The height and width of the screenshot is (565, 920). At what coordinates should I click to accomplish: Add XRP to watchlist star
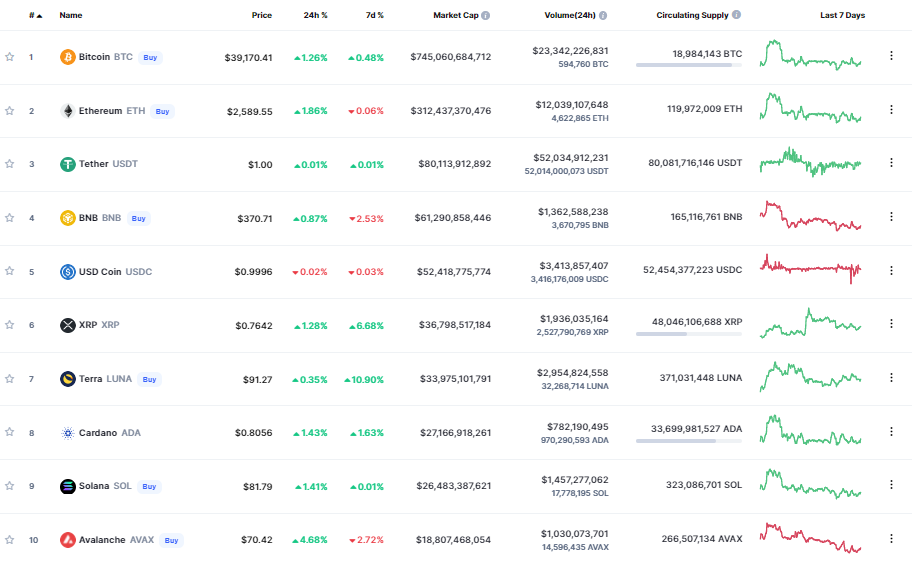[9, 325]
